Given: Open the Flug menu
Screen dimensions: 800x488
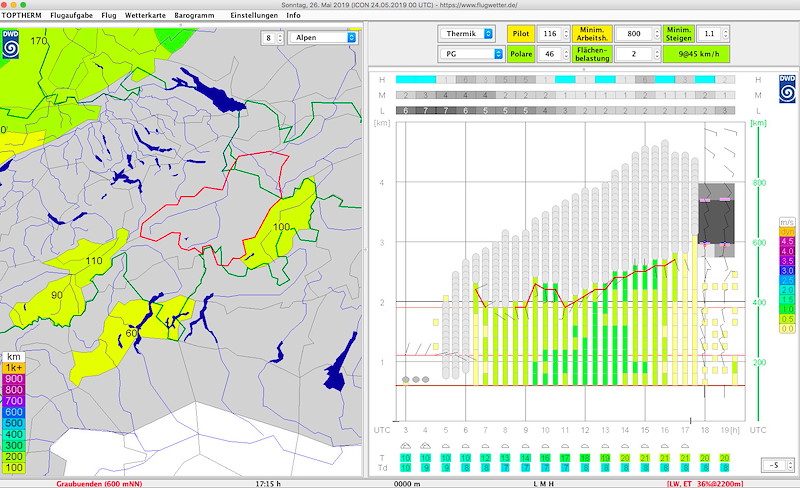Looking at the screenshot, I should [109, 15].
